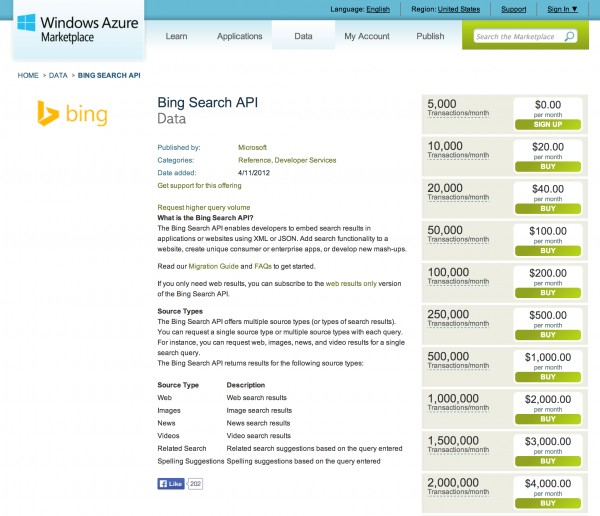Screen dimensions: 600x516
Task: Click the Web source type row
Action: coord(222,398)
